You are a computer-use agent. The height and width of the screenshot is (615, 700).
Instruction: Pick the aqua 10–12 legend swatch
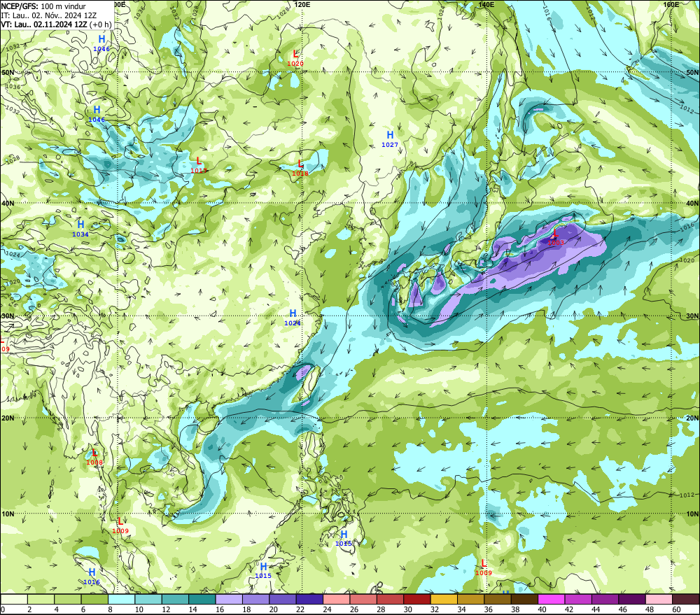[148, 599]
